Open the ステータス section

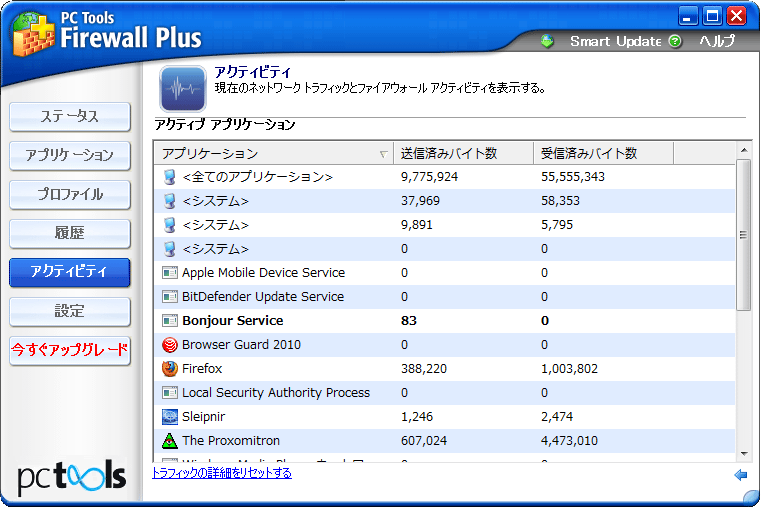[70, 116]
